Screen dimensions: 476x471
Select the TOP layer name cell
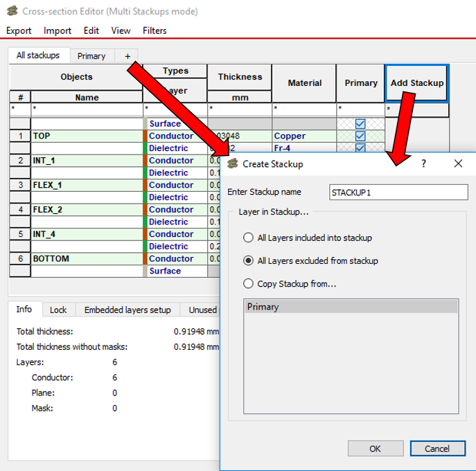point(87,136)
